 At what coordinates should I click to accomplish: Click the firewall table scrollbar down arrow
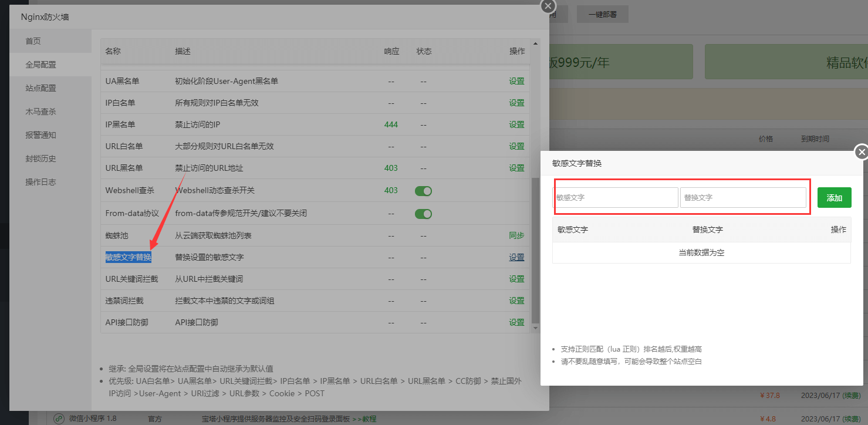535,329
